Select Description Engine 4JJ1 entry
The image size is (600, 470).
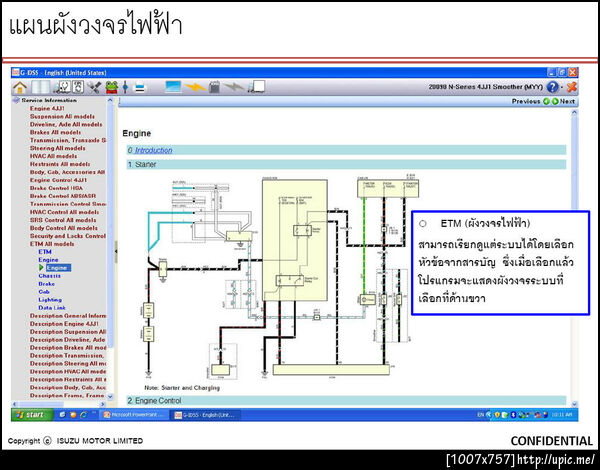tap(64, 324)
